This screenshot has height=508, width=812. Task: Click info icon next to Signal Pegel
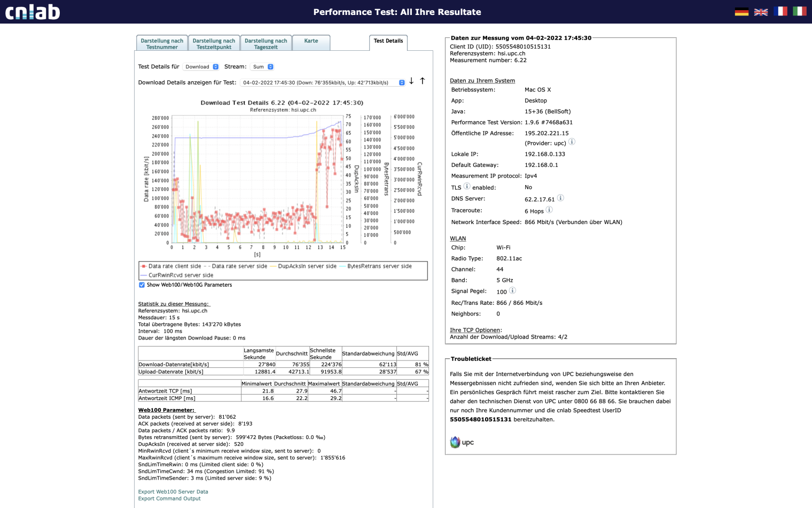pyautogui.click(x=512, y=291)
